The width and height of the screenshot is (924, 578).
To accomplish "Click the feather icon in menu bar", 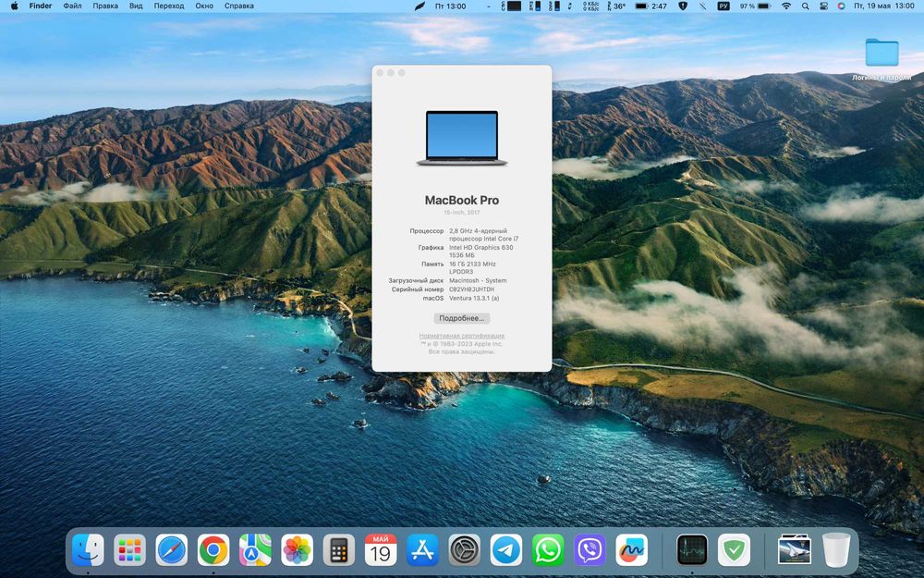I will [419, 6].
